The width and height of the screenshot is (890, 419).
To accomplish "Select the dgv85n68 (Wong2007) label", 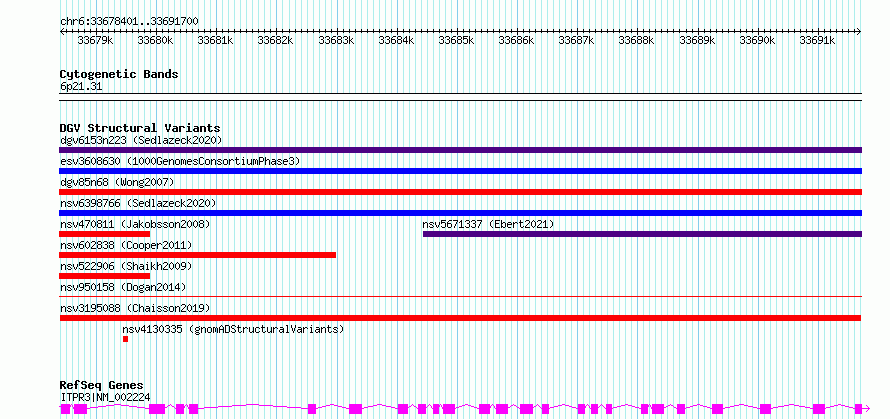I will [117, 182].
